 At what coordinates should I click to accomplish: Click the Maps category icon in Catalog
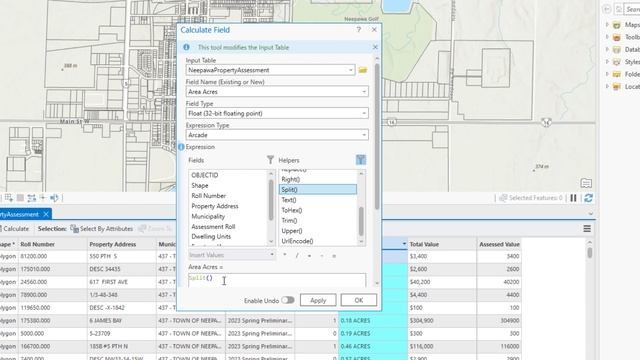click(617, 25)
